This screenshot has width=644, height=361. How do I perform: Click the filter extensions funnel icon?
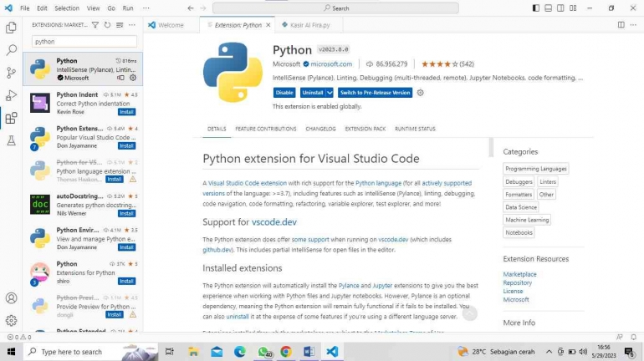pyautogui.click(x=95, y=25)
